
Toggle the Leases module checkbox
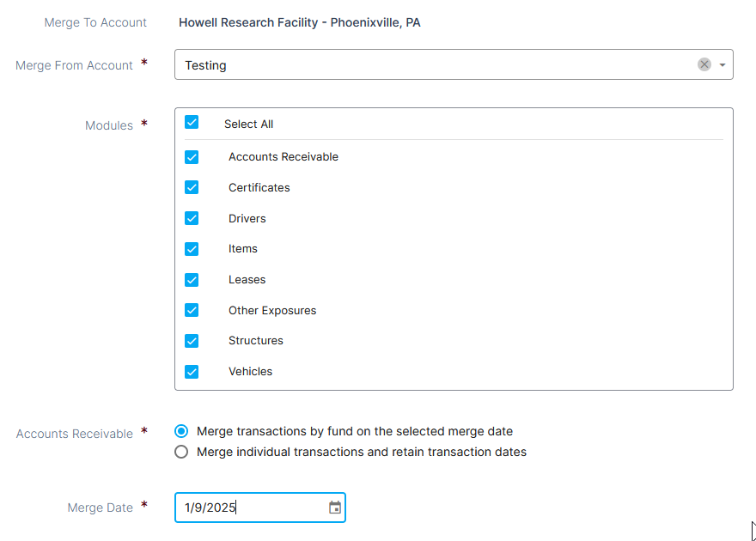(x=192, y=280)
